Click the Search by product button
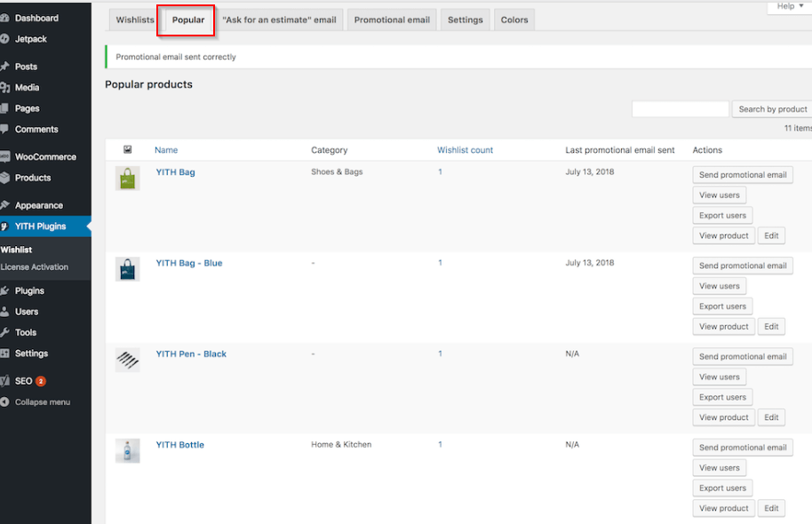The width and height of the screenshot is (812, 524). click(772, 109)
